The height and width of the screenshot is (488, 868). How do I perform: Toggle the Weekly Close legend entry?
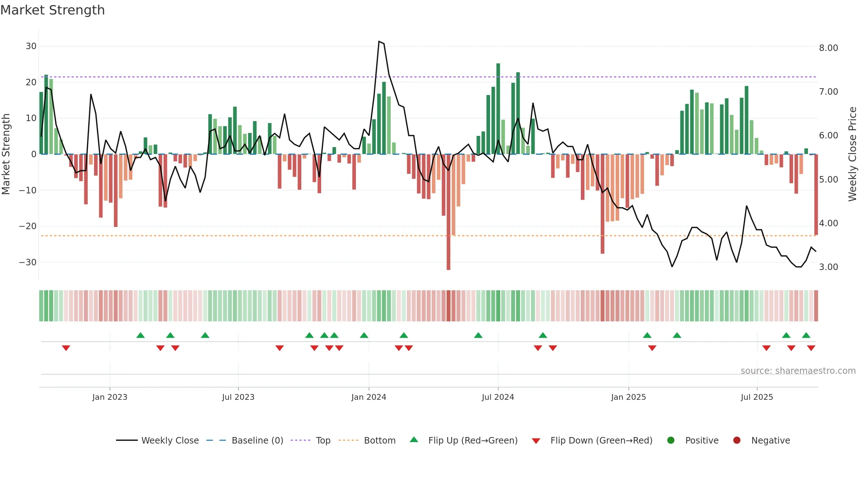coord(157,440)
